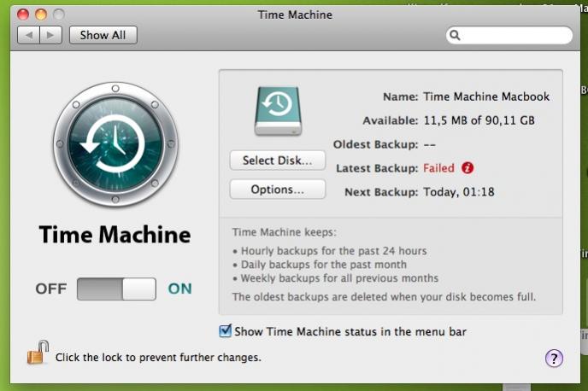Click the Oldest Backup label
Viewport: 588px width, 391px height.
coord(375,144)
